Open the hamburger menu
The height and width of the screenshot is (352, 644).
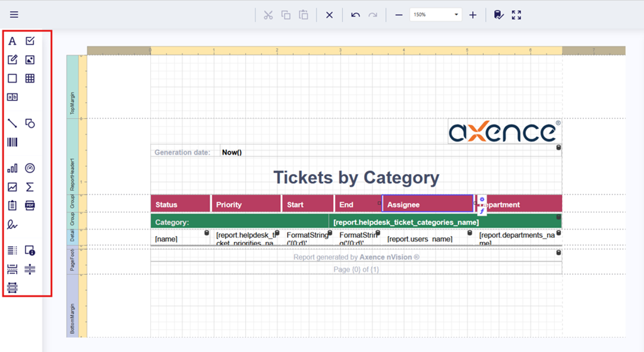14,15
